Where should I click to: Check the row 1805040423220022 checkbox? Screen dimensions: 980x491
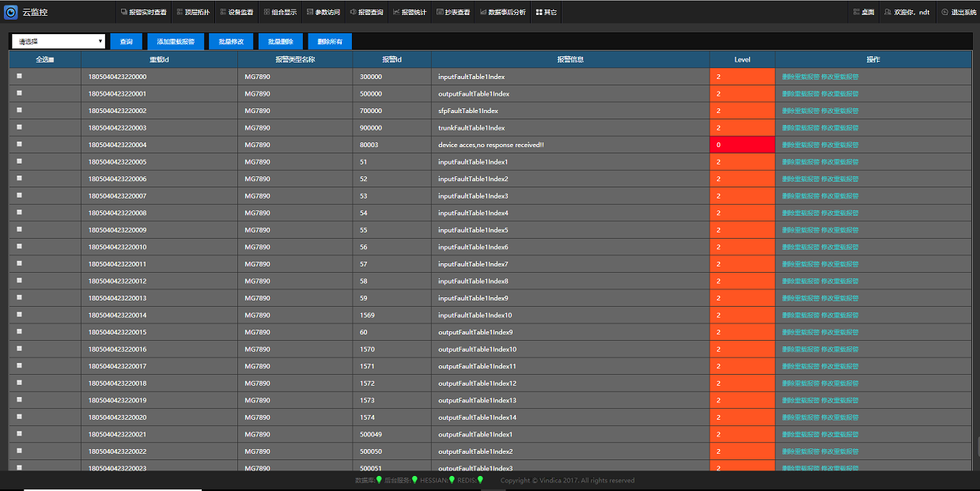[19, 450]
